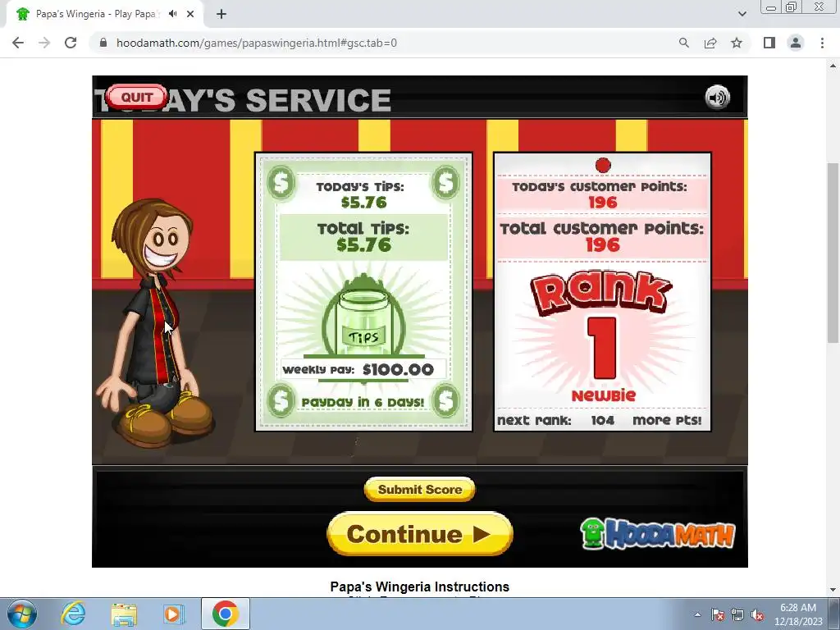The height and width of the screenshot is (630, 840).
Task: Show hidden system tray icons
Action: click(x=697, y=614)
